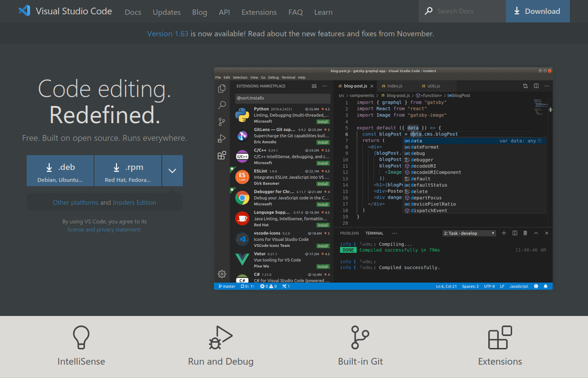Click UTF-8 encoding in status bar
588x378 pixels.
(489, 286)
